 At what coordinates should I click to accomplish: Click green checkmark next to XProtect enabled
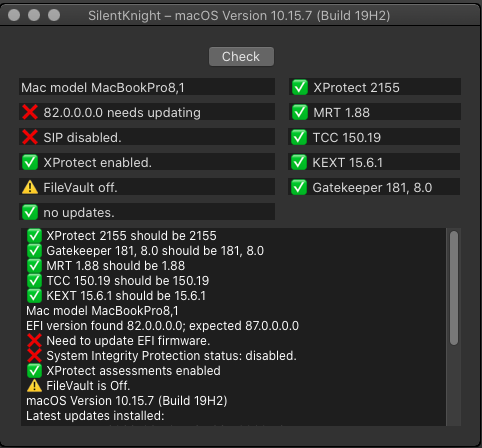30,162
